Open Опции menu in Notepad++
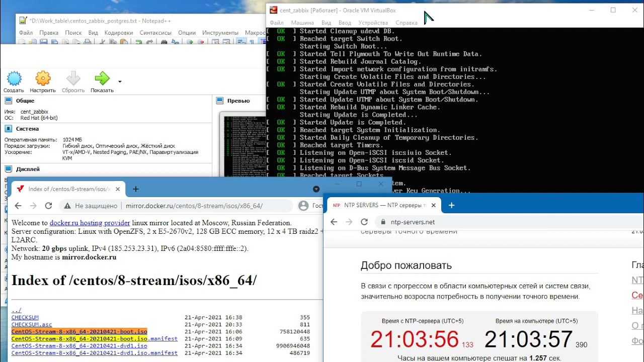Image resolution: width=644 pixels, height=362 pixels. (187, 33)
